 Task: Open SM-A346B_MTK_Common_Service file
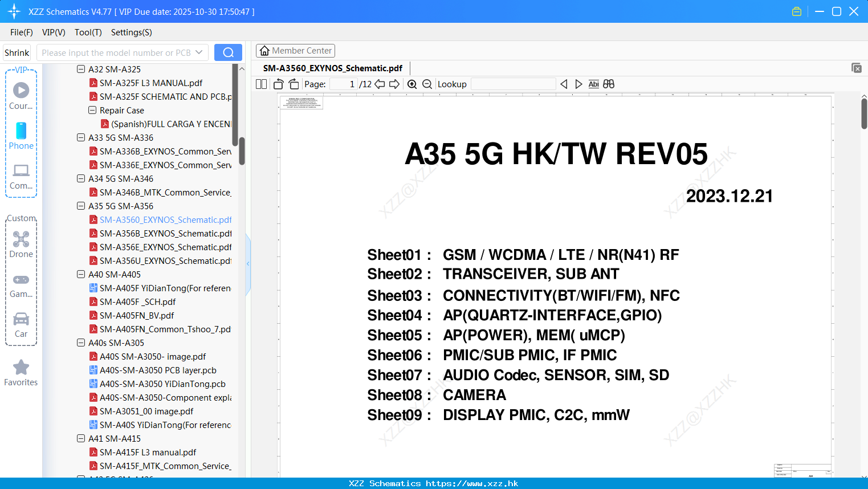click(x=165, y=192)
